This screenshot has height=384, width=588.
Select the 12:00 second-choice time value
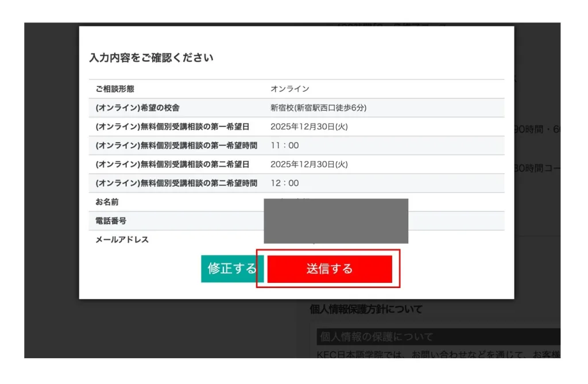tap(285, 183)
